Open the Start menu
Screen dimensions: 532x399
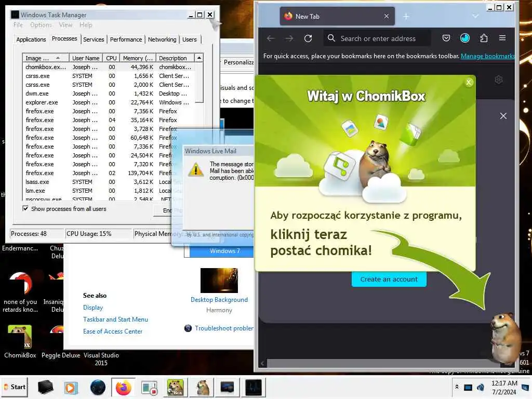(15, 387)
